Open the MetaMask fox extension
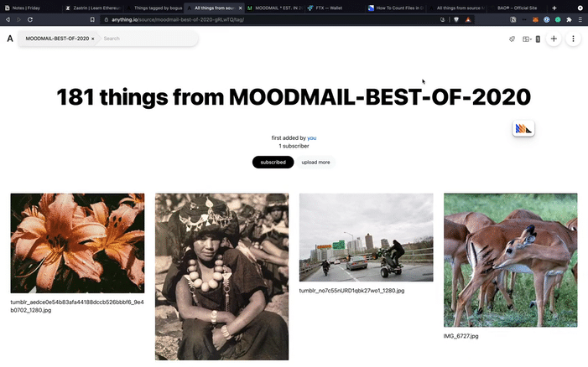 click(535, 19)
